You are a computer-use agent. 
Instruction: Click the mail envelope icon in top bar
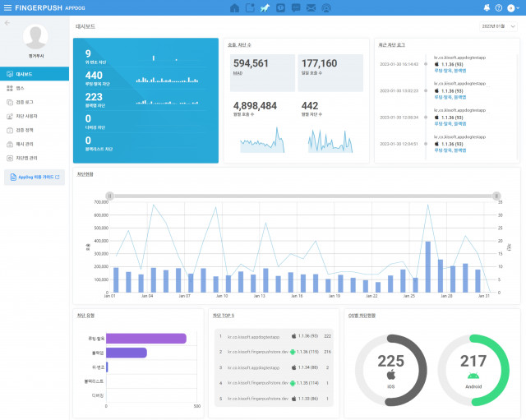[x=311, y=7]
